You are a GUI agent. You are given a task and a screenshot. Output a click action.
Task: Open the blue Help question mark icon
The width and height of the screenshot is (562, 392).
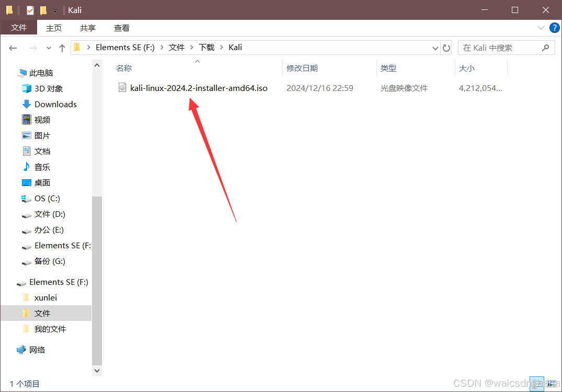554,28
